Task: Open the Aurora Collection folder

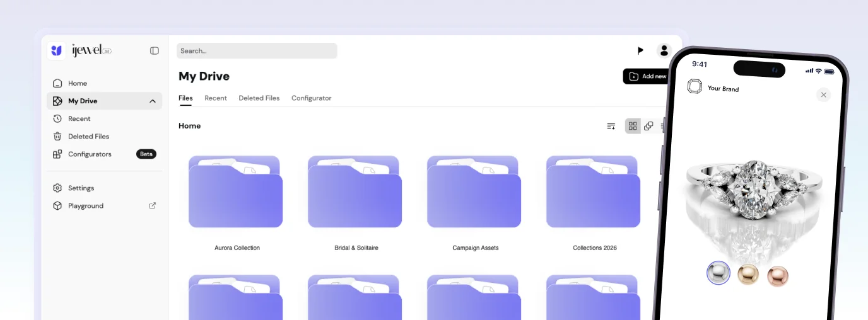Action: [235, 191]
